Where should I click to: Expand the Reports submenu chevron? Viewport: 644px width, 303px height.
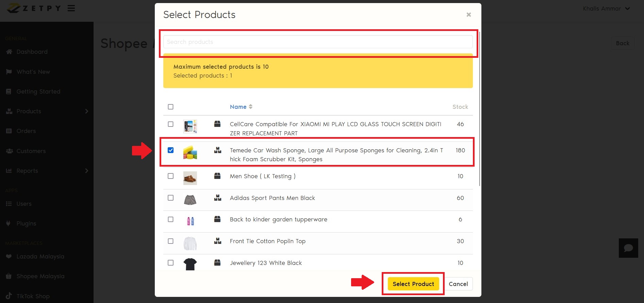(x=86, y=171)
